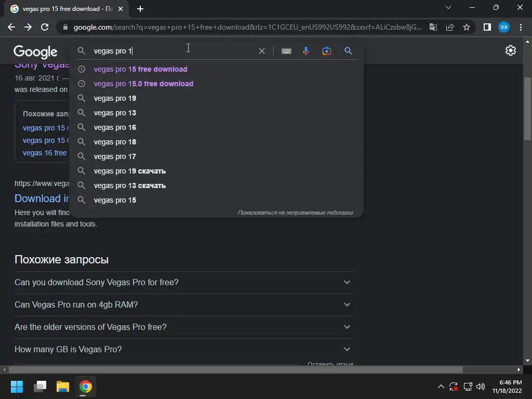Open Chrome three-dot menu

pyautogui.click(x=521, y=27)
